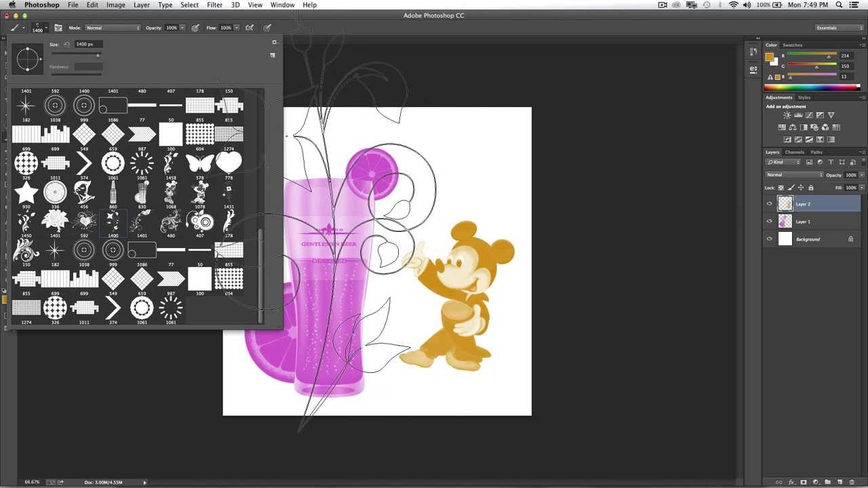Image resolution: width=868 pixels, height=488 pixels.
Task: Select the butterfly brush preset
Action: [199, 163]
